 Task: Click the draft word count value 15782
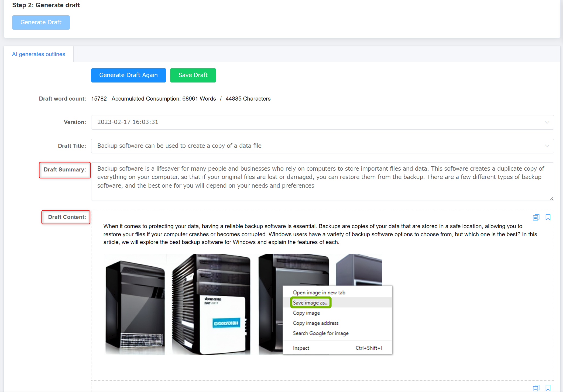pos(99,99)
